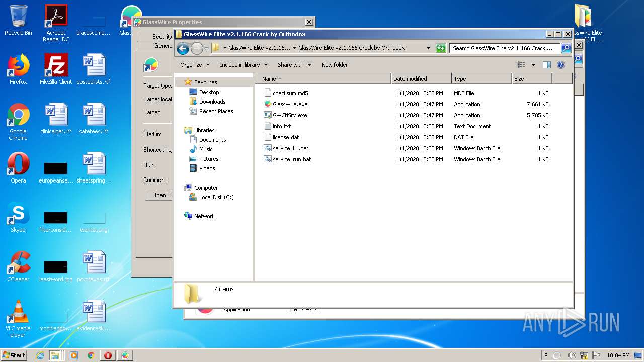Select info.txt file name
644x362 pixels.
[x=282, y=126]
